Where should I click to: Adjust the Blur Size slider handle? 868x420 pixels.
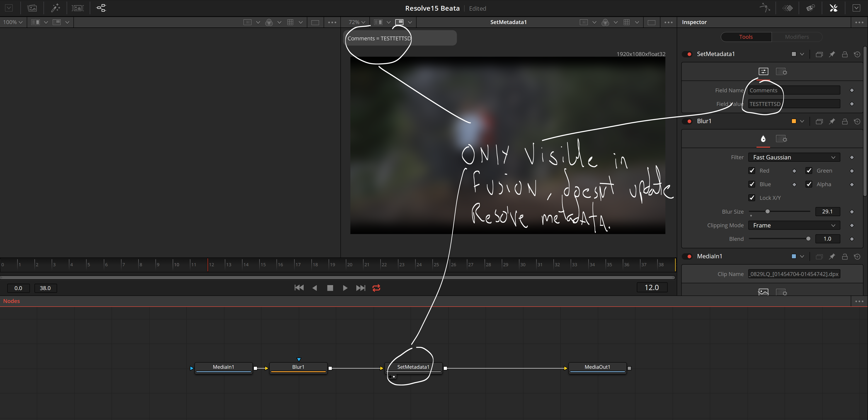point(767,212)
